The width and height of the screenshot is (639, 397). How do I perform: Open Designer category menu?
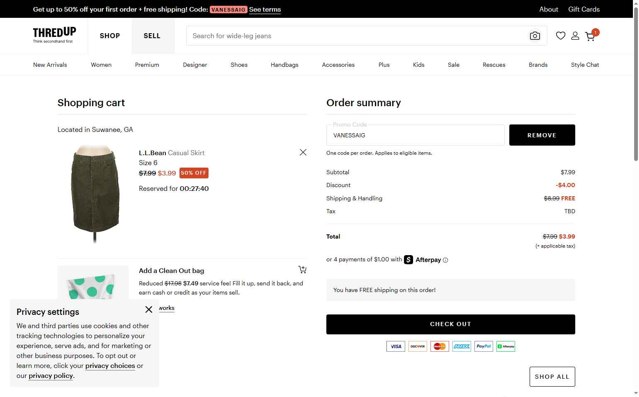(x=195, y=65)
